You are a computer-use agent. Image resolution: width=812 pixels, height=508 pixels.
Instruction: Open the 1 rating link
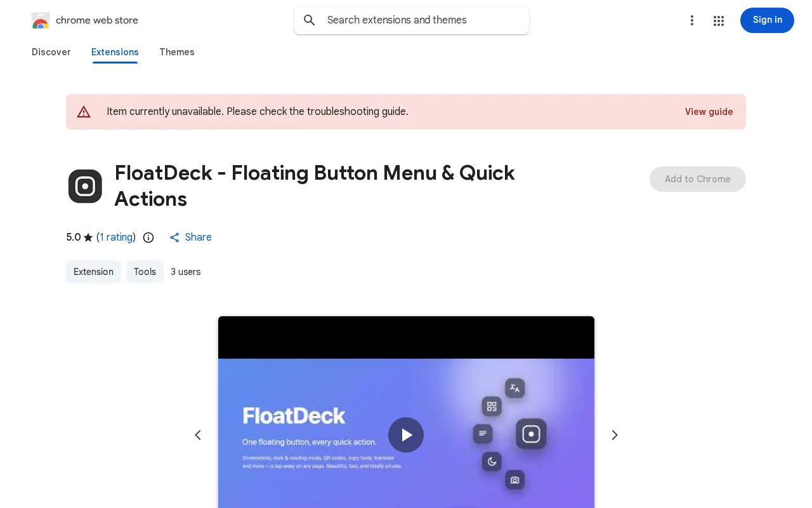pyautogui.click(x=116, y=237)
